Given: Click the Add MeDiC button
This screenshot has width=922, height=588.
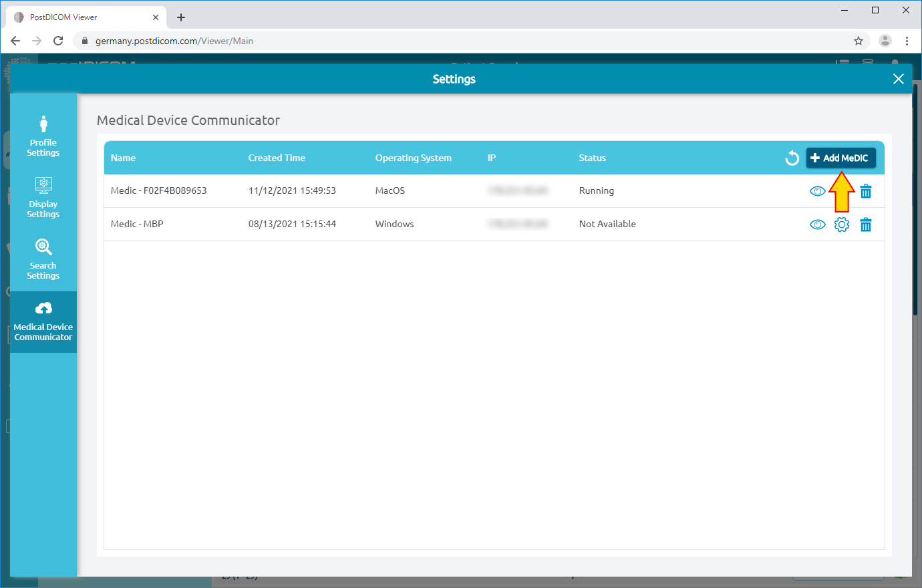Looking at the screenshot, I should pos(840,158).
